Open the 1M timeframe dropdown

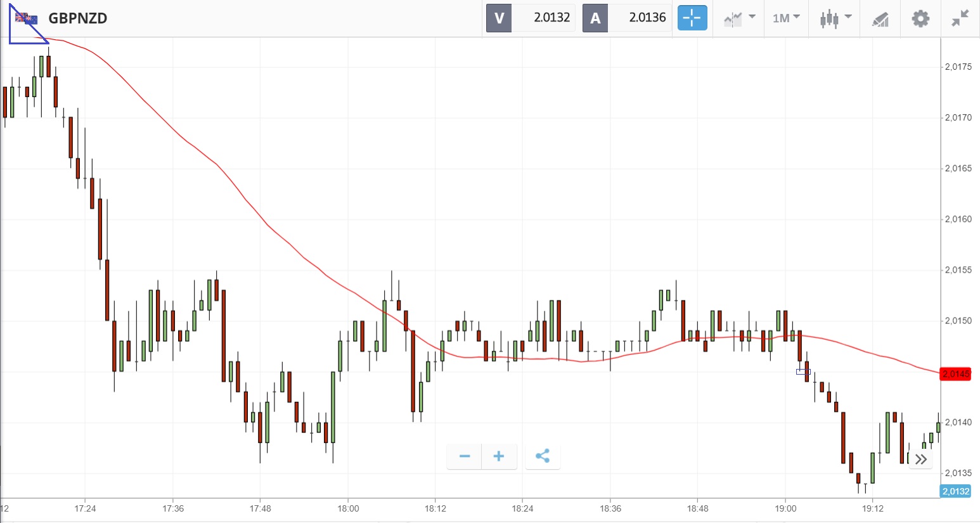(x=786, y=18)
